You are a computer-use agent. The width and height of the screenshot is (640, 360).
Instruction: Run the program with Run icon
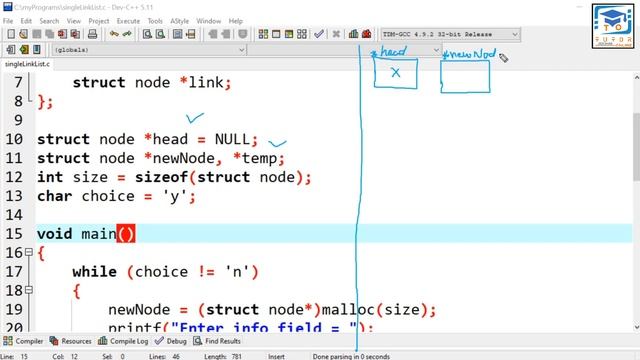tap(276, 34)
